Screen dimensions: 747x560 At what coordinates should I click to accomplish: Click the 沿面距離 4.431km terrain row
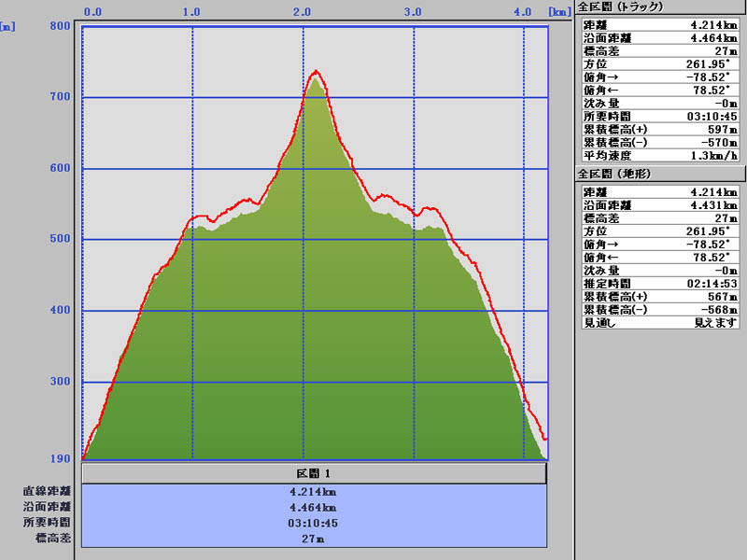[659, 204]
